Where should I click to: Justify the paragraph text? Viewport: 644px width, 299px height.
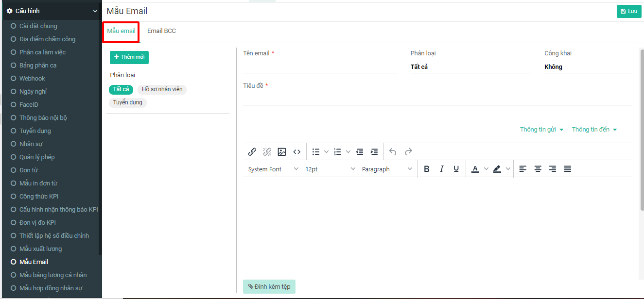click(567, 169)
